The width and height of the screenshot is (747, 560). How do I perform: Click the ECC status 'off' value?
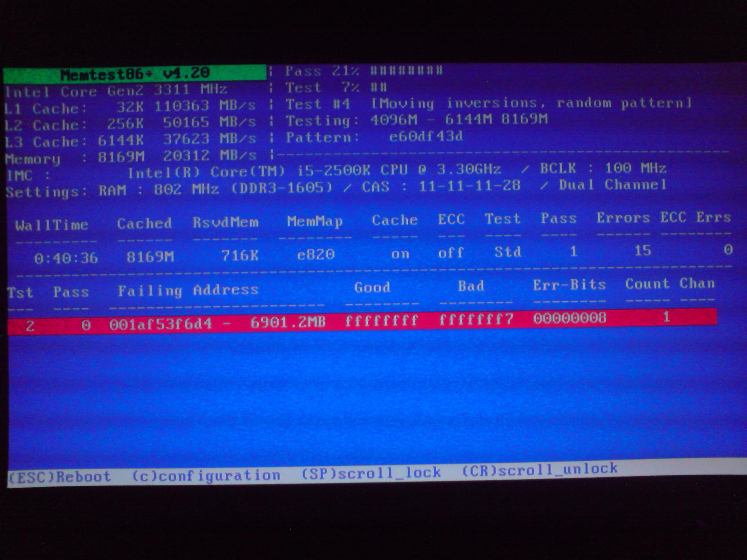451,253
